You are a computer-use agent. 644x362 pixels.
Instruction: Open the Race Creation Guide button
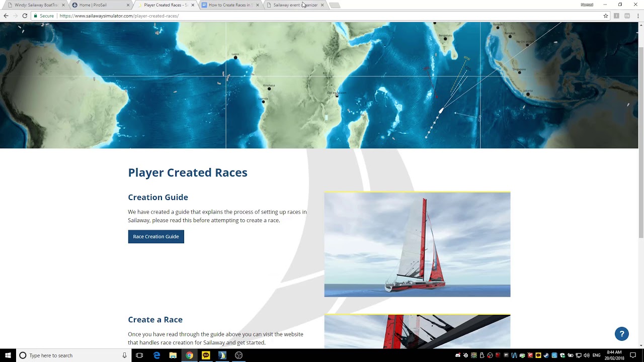tap(156, 236)
